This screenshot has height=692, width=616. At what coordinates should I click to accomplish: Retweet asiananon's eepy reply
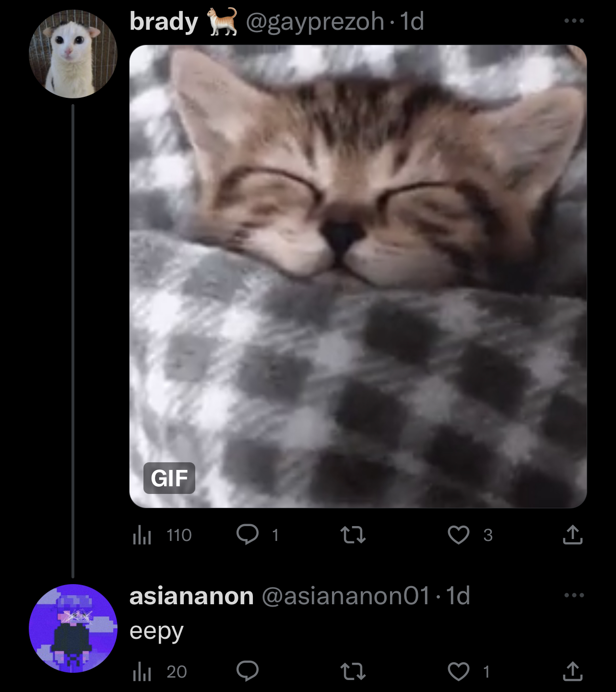point(353,671)
